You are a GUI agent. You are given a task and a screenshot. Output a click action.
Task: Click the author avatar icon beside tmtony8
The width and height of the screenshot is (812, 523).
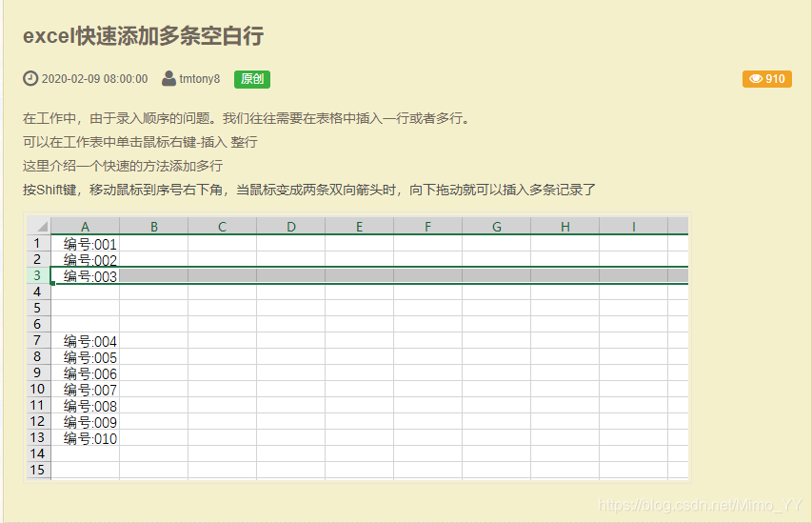click(168, 78)
